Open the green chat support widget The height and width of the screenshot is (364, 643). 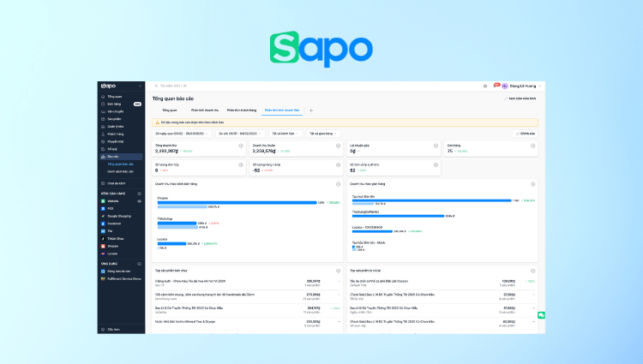pos(541,315)
